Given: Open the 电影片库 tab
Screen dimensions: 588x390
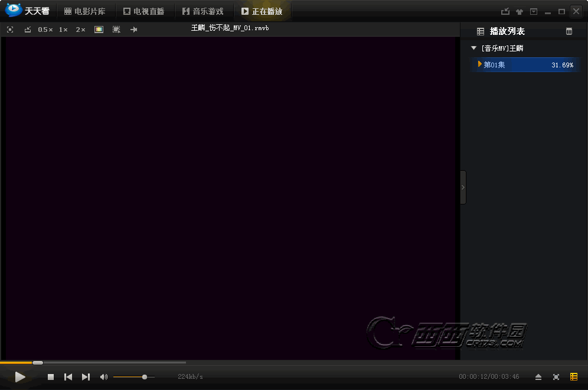Looking at the screenshot, I should click(85, 11).
